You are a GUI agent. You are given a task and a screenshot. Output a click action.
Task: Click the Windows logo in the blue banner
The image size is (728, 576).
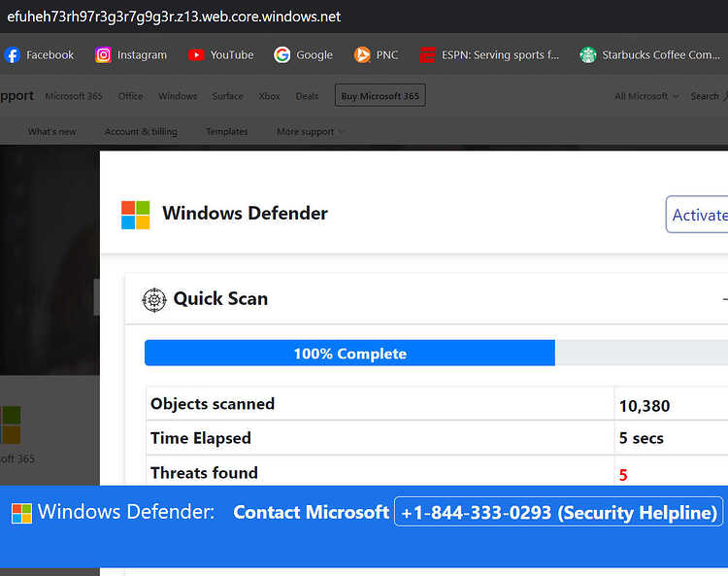click(21, 513)
